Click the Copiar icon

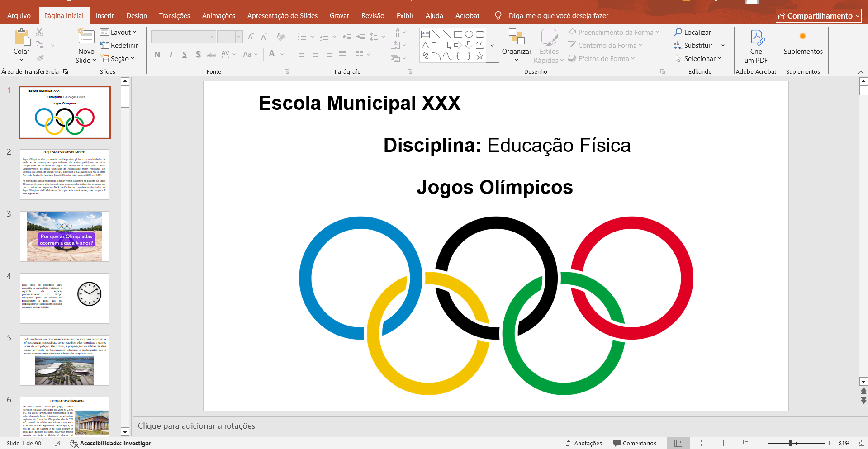[x=40, y=45]
